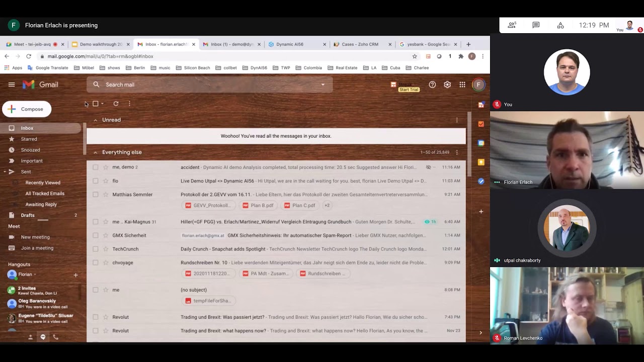Viewport: 644px width, 362px height.
Task: Open the Gmail main menu hamburger
Action: pos(12,84)
